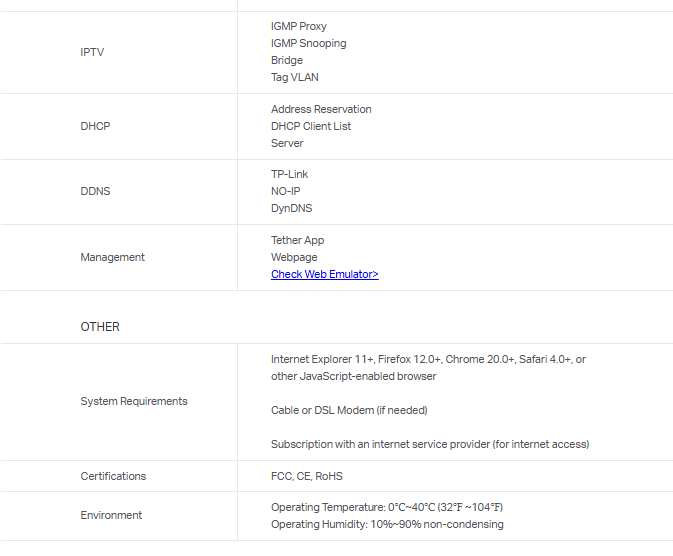Screen dimensions: 673x556
Task: Select the Tether App text
Action: (297, 240)
